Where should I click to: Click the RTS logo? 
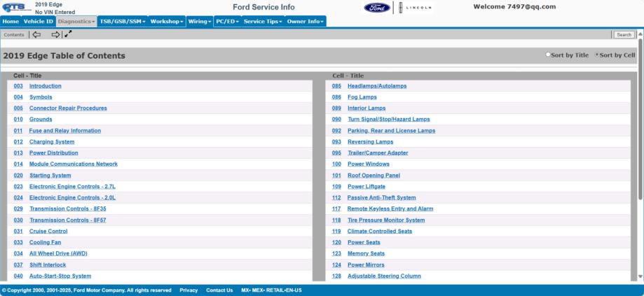click(x=16, y=7)
